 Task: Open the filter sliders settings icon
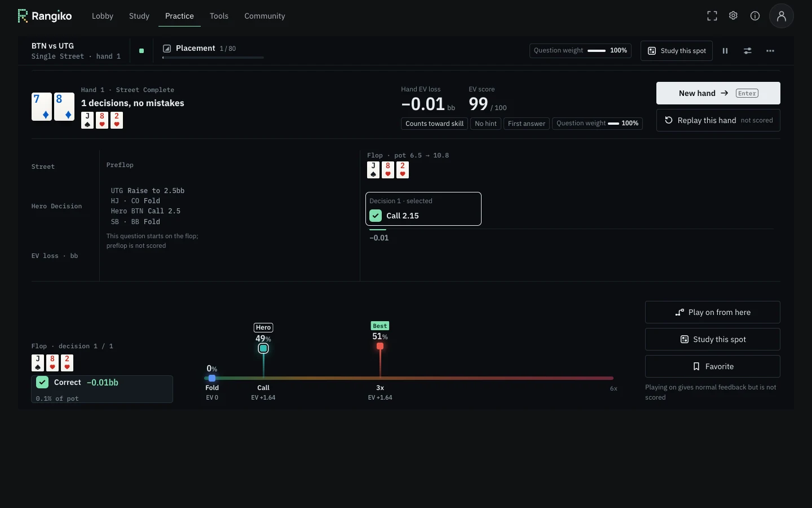pos(748,51)
